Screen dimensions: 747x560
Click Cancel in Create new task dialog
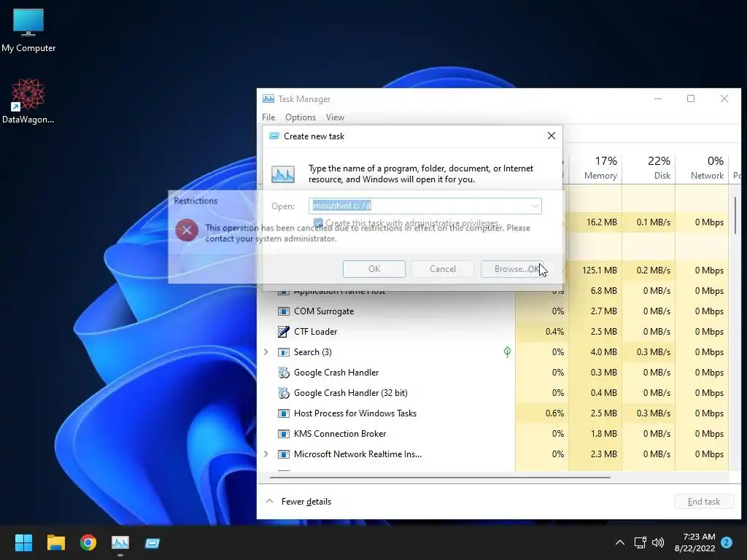point(443,269)
